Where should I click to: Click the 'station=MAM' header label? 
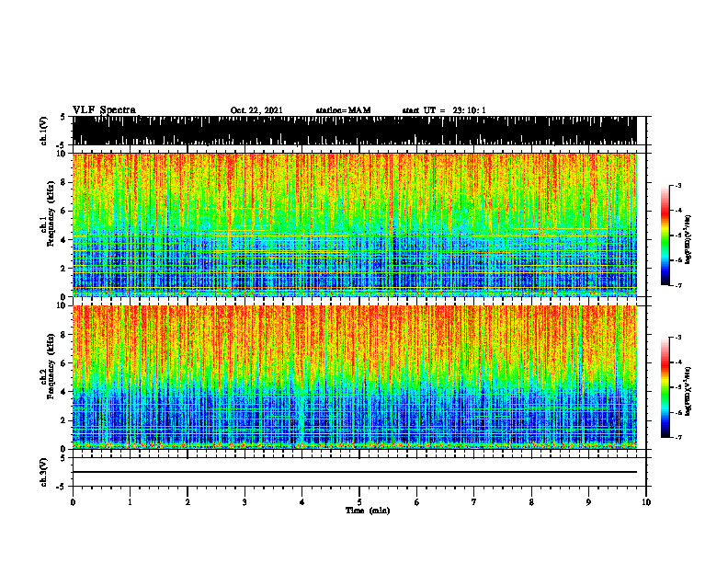[x=343, y=110]
